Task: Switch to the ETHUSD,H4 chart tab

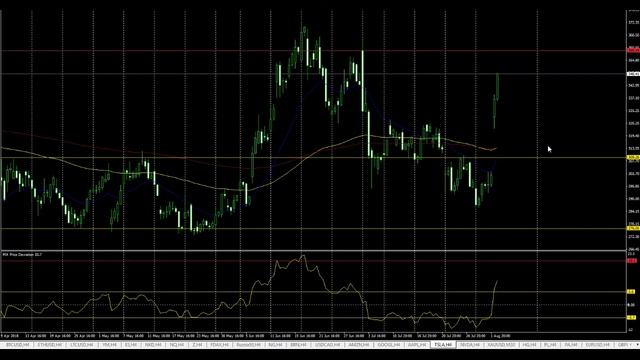Action: tap(49, 345)
